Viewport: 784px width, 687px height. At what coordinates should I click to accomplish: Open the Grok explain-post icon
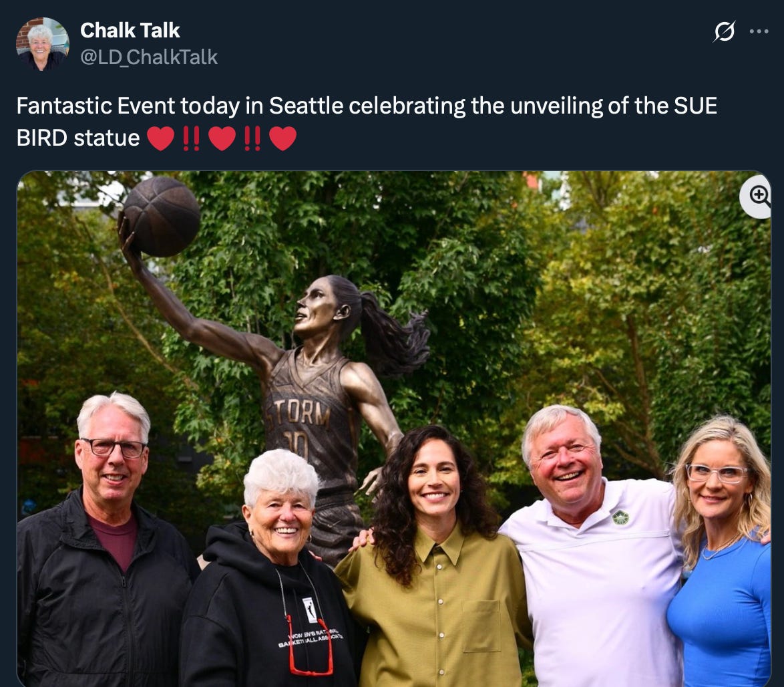724,31
